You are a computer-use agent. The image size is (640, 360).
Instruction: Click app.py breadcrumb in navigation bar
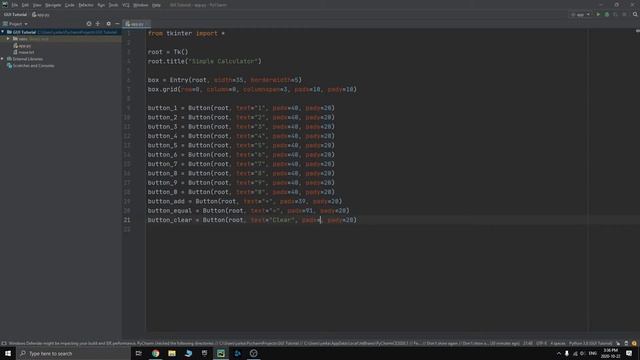[41, 15]
